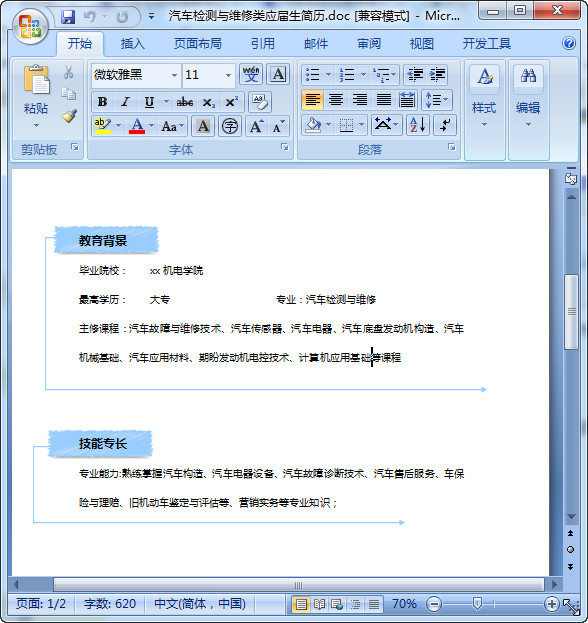The image size is (588, 623).
Task: Toggle show paragraph marks
Action: pyautogui.click(x=445, y=125)
